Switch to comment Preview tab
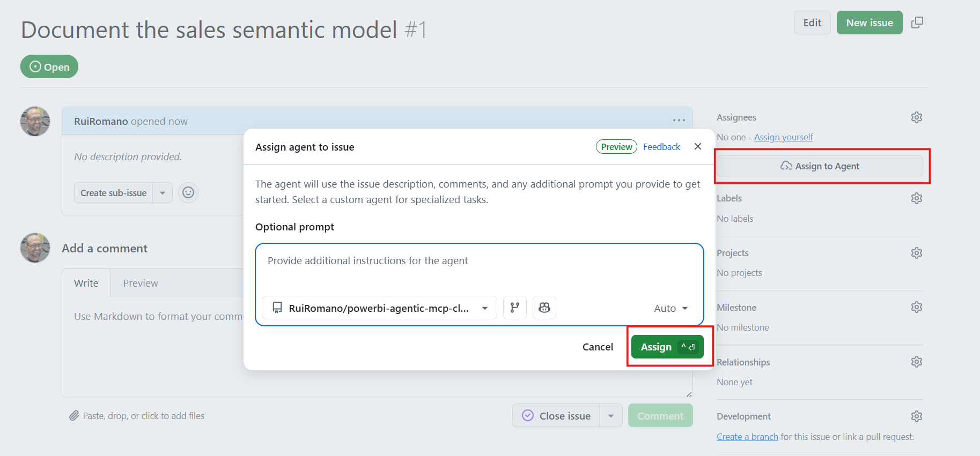 [x=141, y=283]
